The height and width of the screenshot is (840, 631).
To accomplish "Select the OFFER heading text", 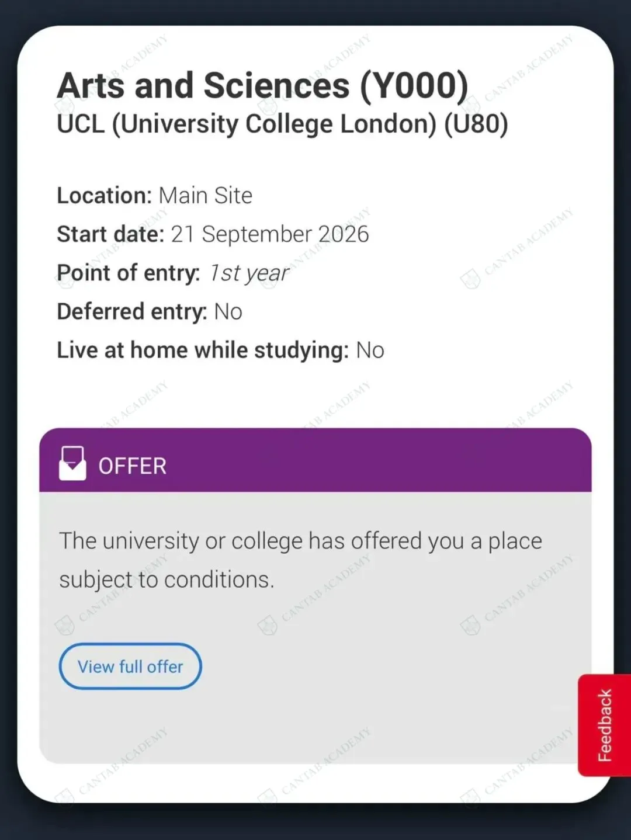I will (x=133, y=466).
